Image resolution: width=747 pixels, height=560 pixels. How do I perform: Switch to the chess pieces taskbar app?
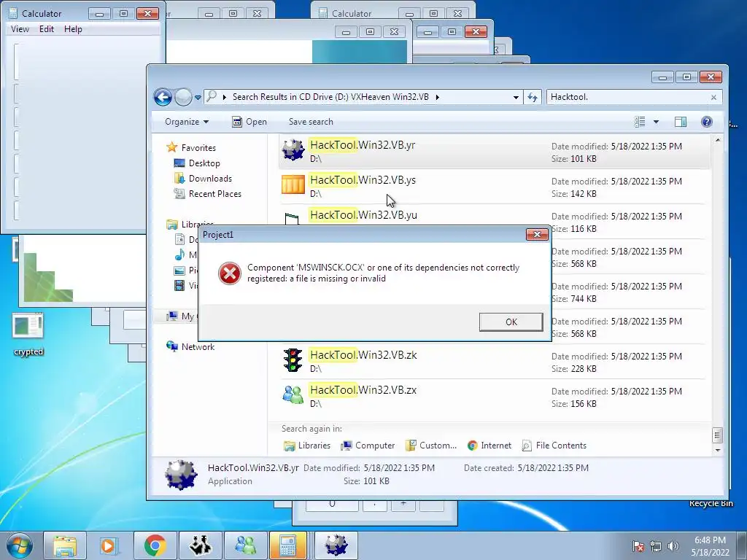[200, 545]
